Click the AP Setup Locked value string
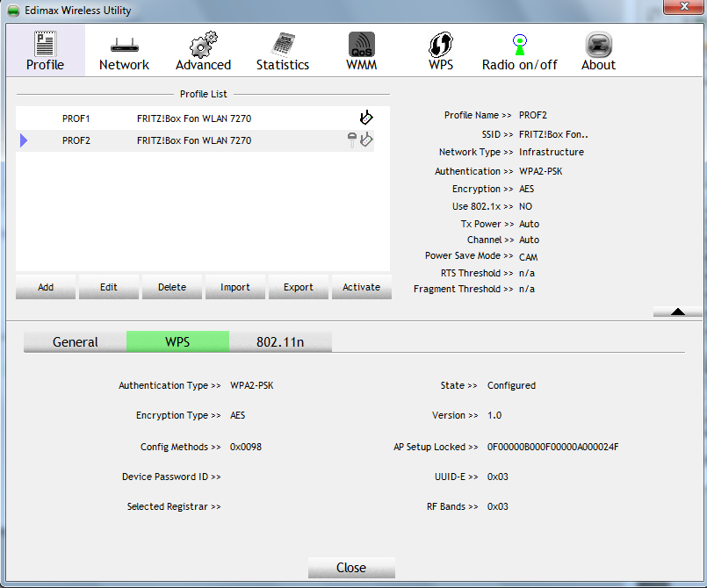Image resolution: width=707 pixels, height=588 pixels. pyautogui.click(x=552, y=447)
